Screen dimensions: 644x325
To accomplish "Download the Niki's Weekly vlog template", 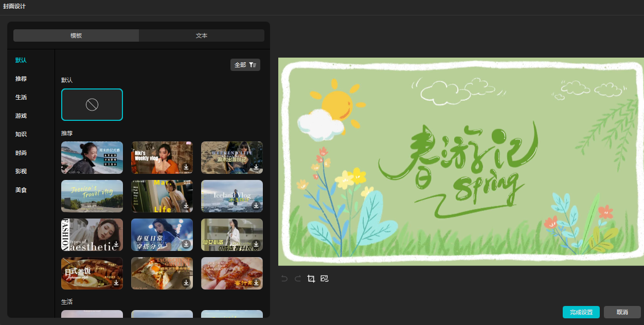I will point(186,167).
